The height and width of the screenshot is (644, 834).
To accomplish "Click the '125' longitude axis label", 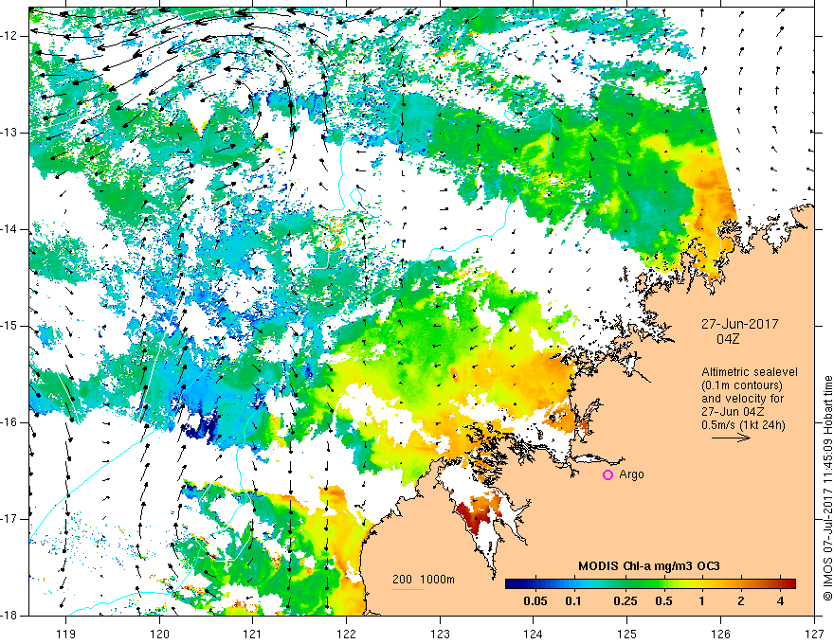I will coord(627,634).
